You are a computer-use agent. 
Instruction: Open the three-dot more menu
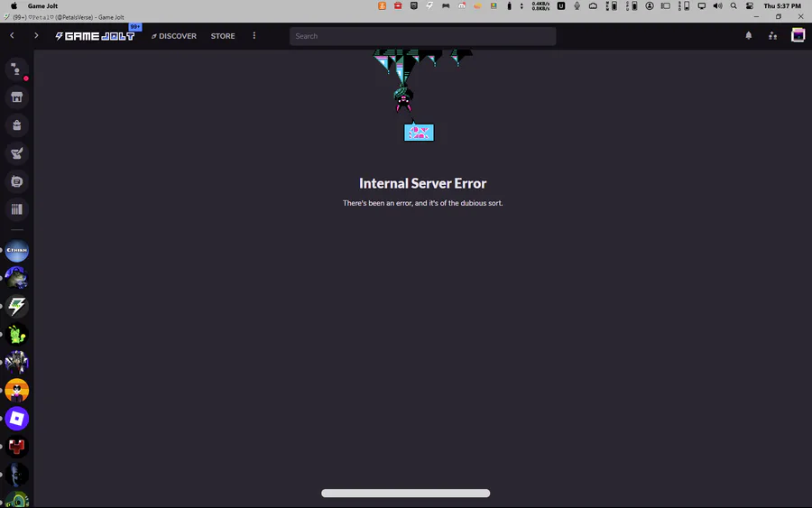pyautogui.click(x=254, y=36)
